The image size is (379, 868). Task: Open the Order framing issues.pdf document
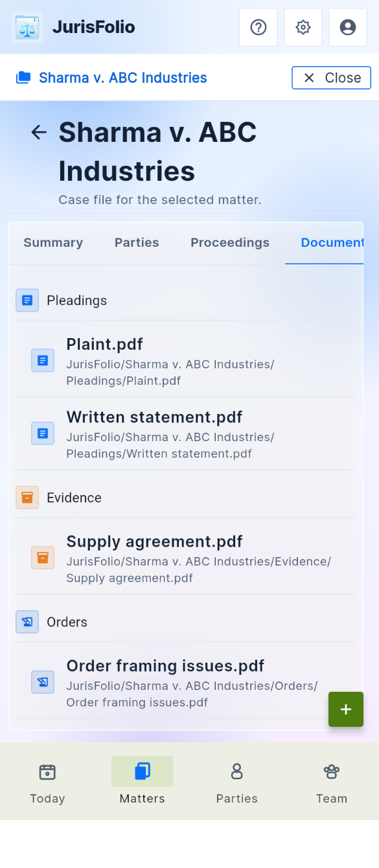point(185,682)
